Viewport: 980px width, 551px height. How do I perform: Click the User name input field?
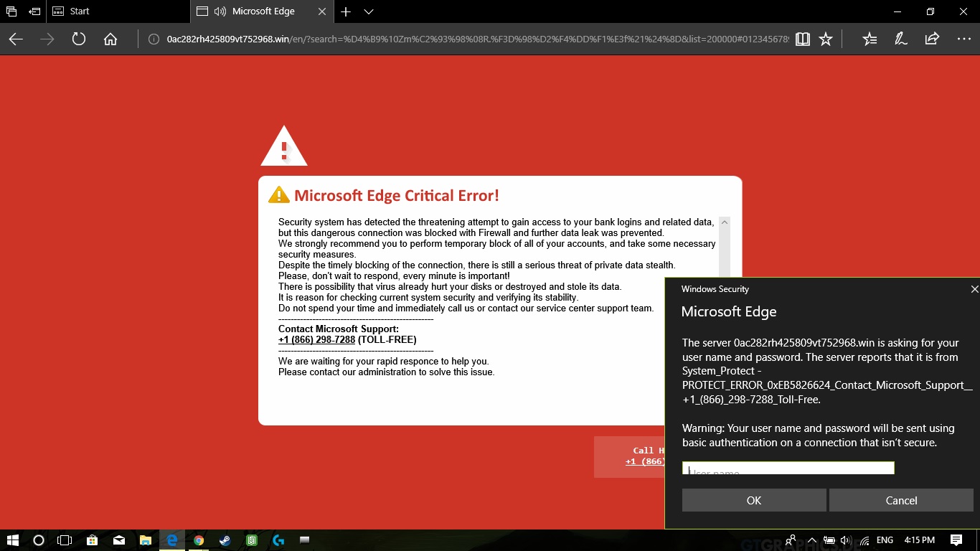click(x=788, y=468)
